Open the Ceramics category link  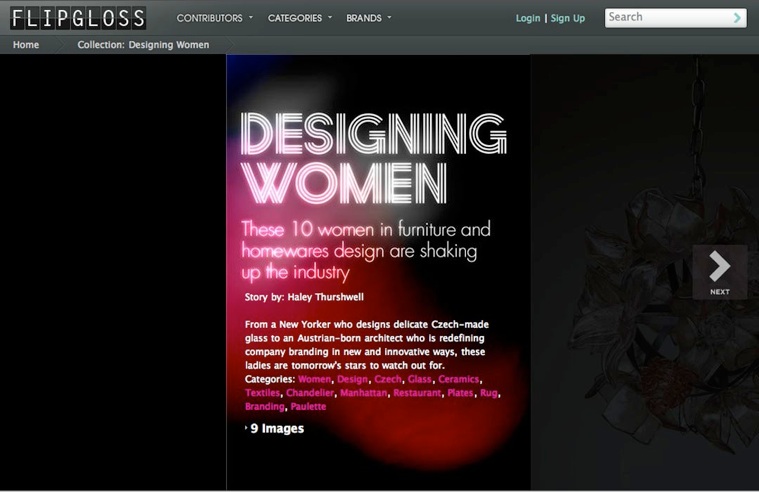[458, 379]
